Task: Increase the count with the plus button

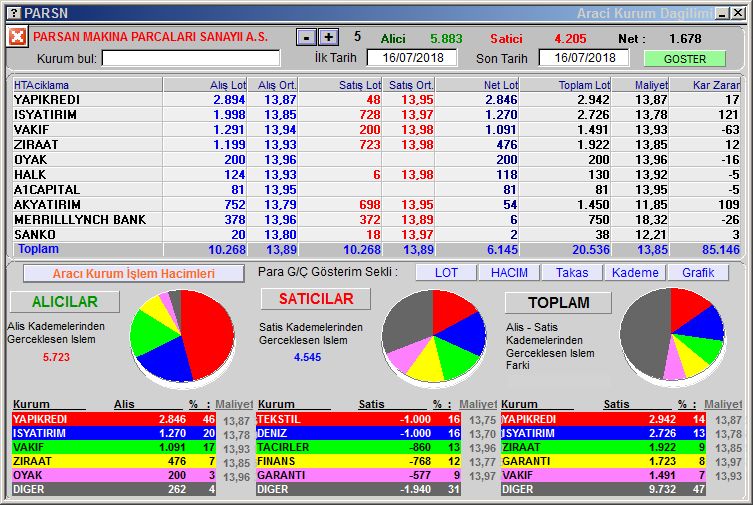Action: coord(328,37)
